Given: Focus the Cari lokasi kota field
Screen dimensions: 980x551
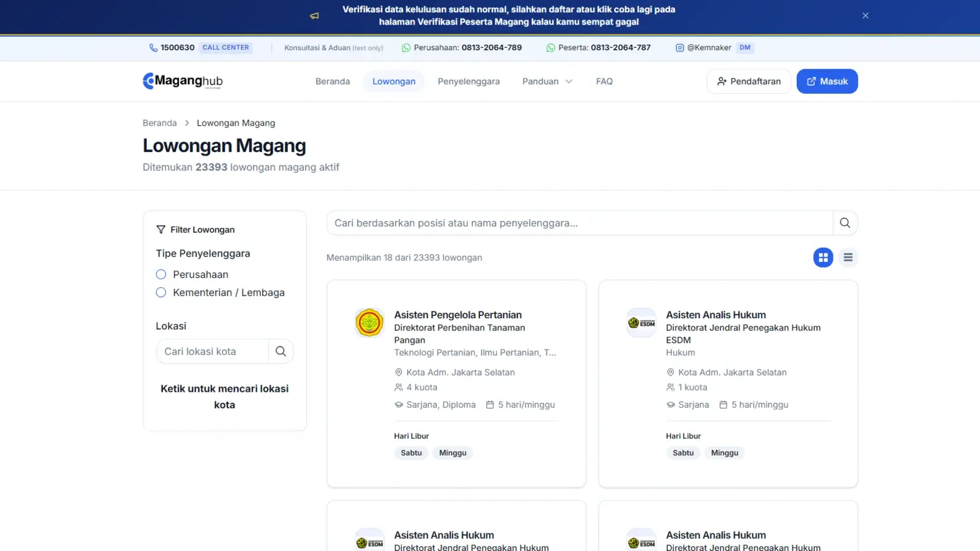Looking at the screenshot, I should coord(213,351).
